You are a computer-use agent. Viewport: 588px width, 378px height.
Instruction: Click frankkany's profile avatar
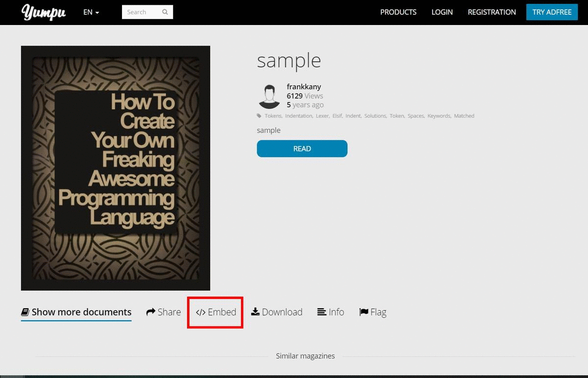click(269, 96)
